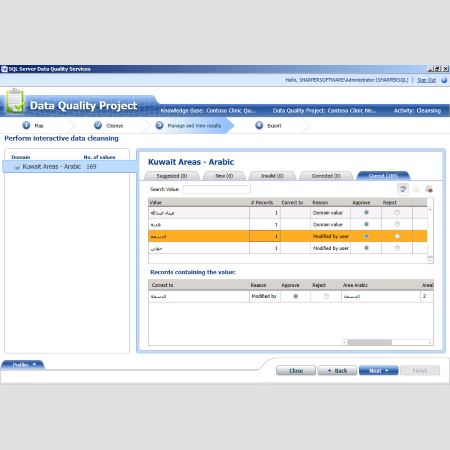450x450 pixels.
Task: Click the Finish button
Action: [420, 371]
